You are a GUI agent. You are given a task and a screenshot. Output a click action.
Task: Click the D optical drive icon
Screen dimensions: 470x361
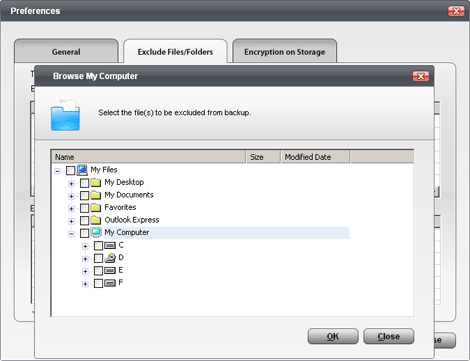(x=110, y=258)
